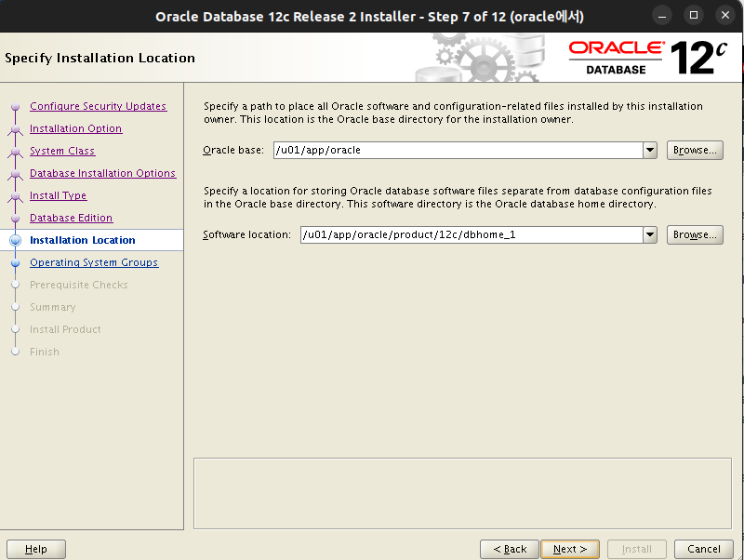Open the Install Type step

pos(58,195)
